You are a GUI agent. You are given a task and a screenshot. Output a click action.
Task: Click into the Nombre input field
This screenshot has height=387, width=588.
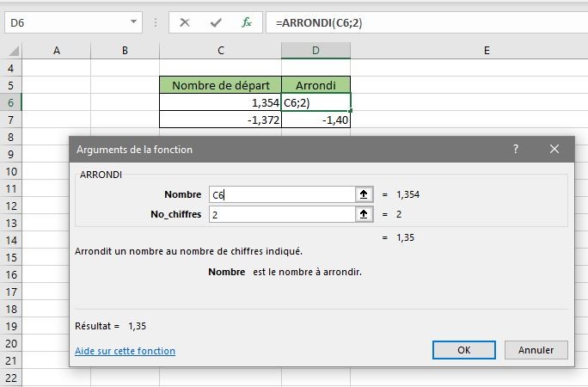pyautogui.click(x=281, y=194)
